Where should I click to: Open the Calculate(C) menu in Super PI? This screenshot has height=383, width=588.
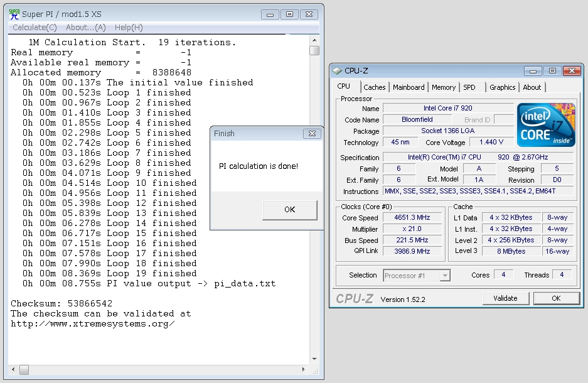[x=35, y=28]
